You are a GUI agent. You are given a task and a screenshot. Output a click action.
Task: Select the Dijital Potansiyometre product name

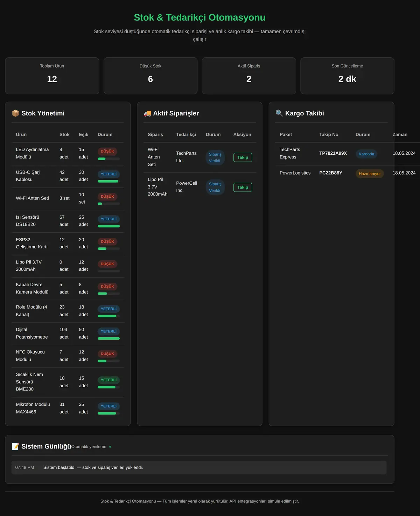32,333
